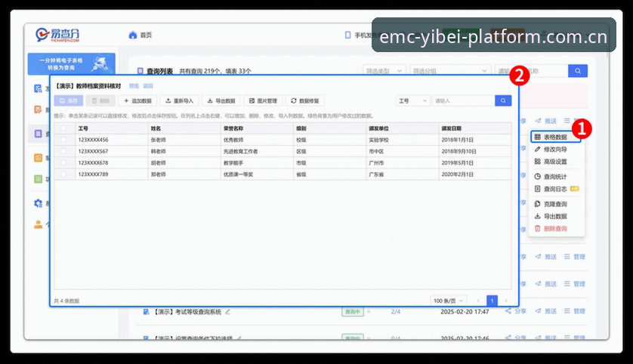This screenshot has height=364, width=633.
Task: Open the 筛选类型 filter dropdown
Action: [x=384, y=71]
